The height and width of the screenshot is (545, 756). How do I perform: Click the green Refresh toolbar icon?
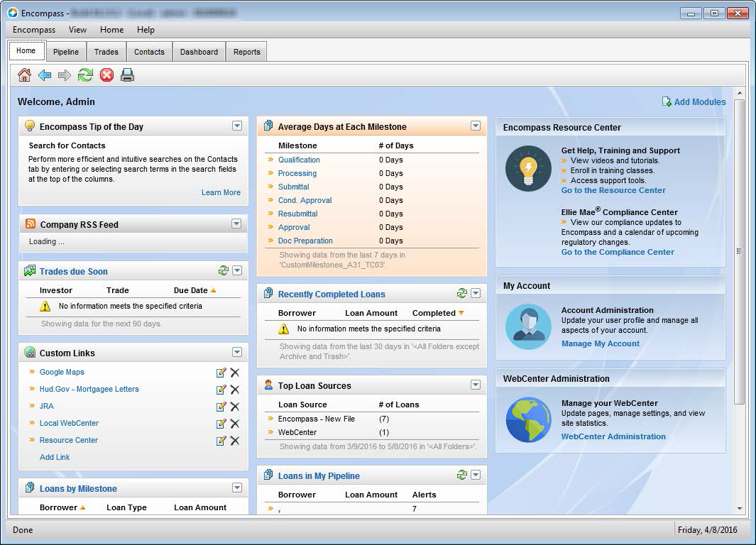[85, 75]
